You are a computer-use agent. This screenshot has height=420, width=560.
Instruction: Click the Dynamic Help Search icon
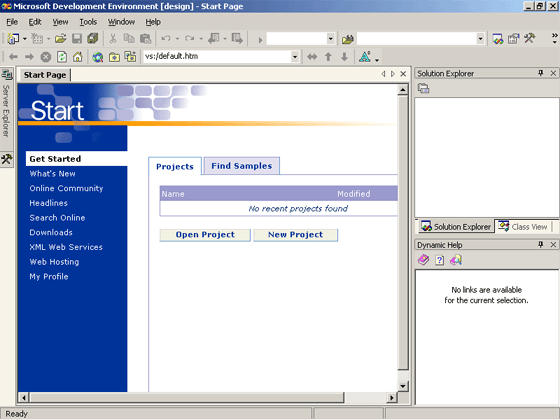pyautogui.click(x=456, y=260)
